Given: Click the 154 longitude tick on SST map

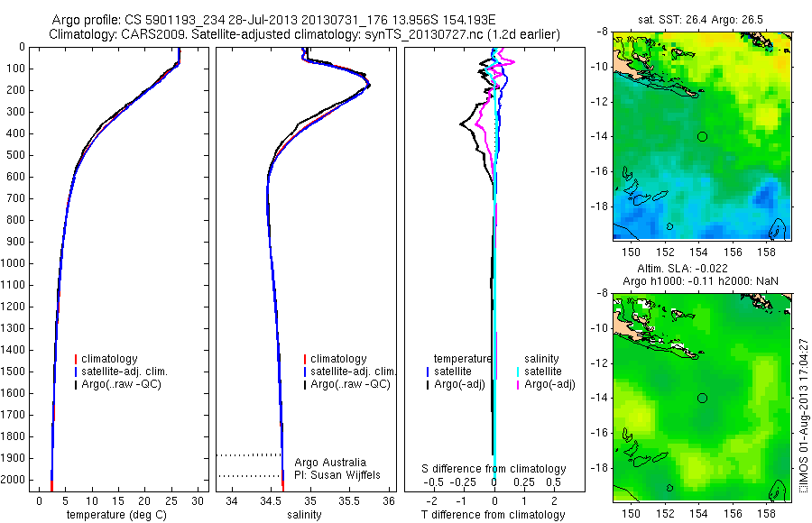Looking at the screenshot, I should pos(698,252).
